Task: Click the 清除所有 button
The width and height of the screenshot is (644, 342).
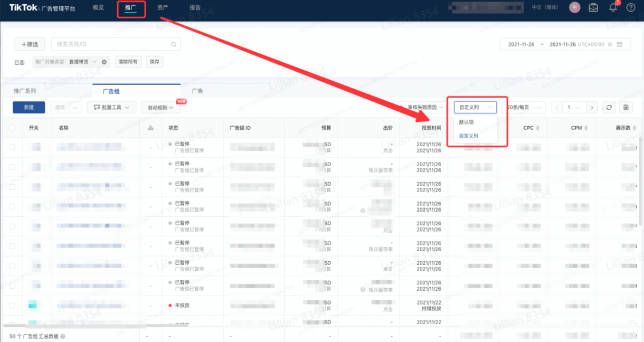Action: (128, 62)
